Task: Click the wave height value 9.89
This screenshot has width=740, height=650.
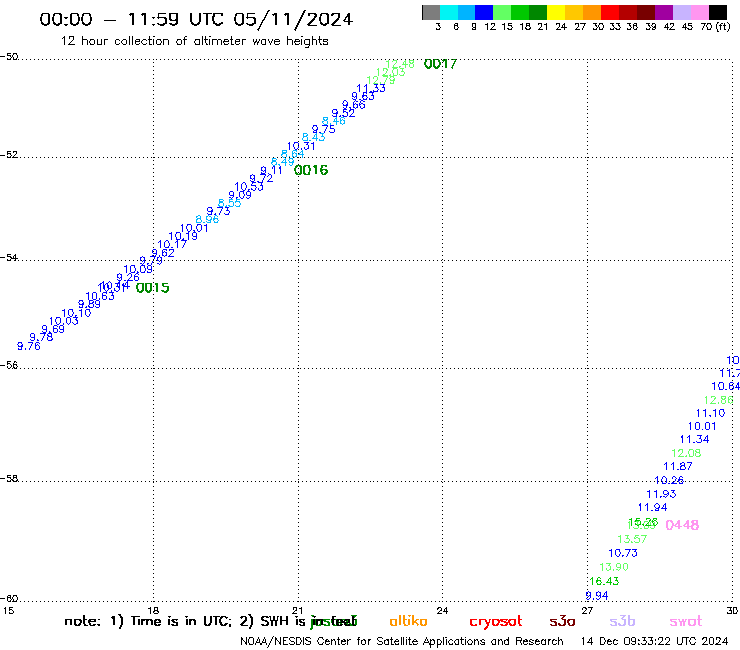Action: coord(89,304)
